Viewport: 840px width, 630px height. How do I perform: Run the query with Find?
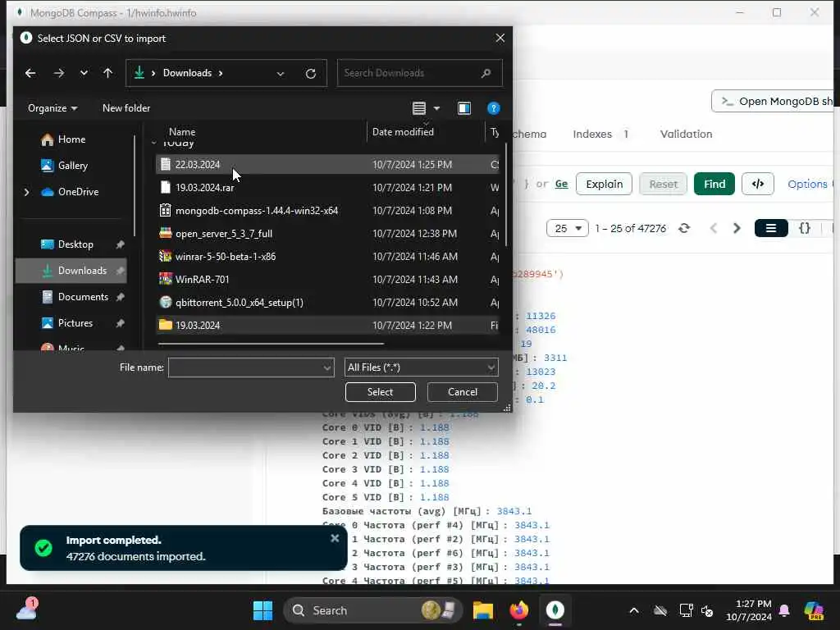click(x=714, y=185)
